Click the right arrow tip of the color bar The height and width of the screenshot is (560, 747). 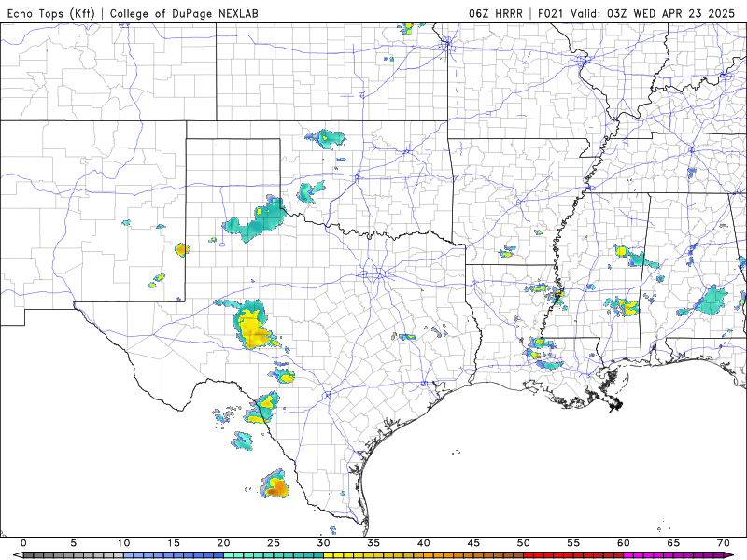(729, 555)
